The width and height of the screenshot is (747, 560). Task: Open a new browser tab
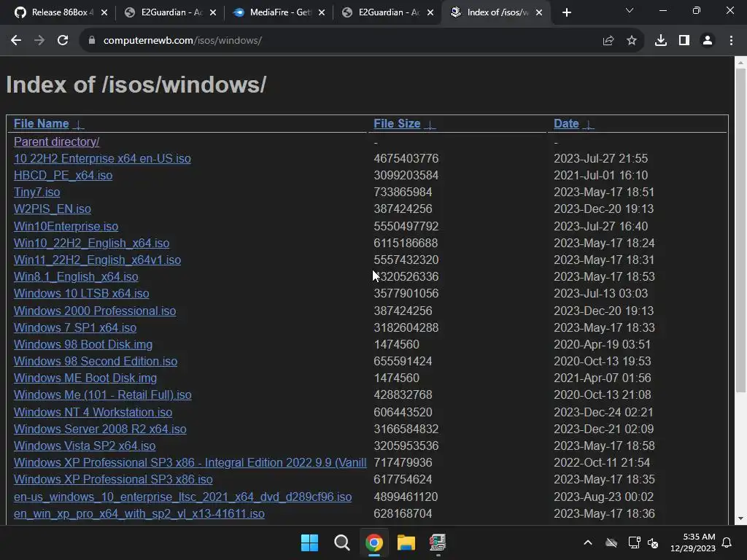tap(566, 12)
